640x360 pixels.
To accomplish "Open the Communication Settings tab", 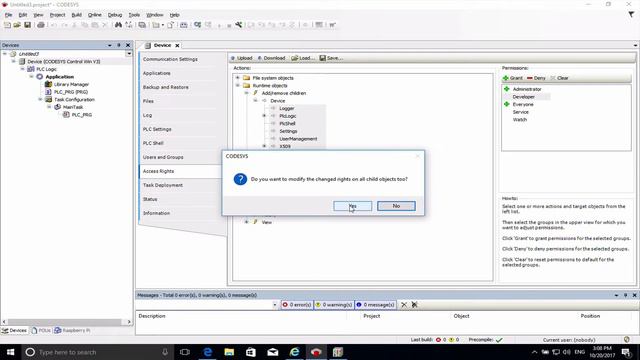I will point(170,59).
